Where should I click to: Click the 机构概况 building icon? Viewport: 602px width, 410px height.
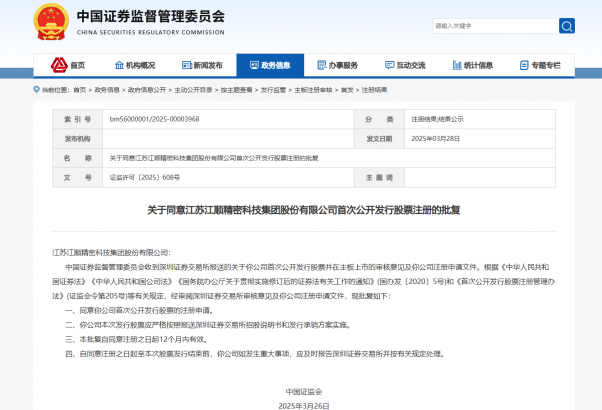click(119, 65)
